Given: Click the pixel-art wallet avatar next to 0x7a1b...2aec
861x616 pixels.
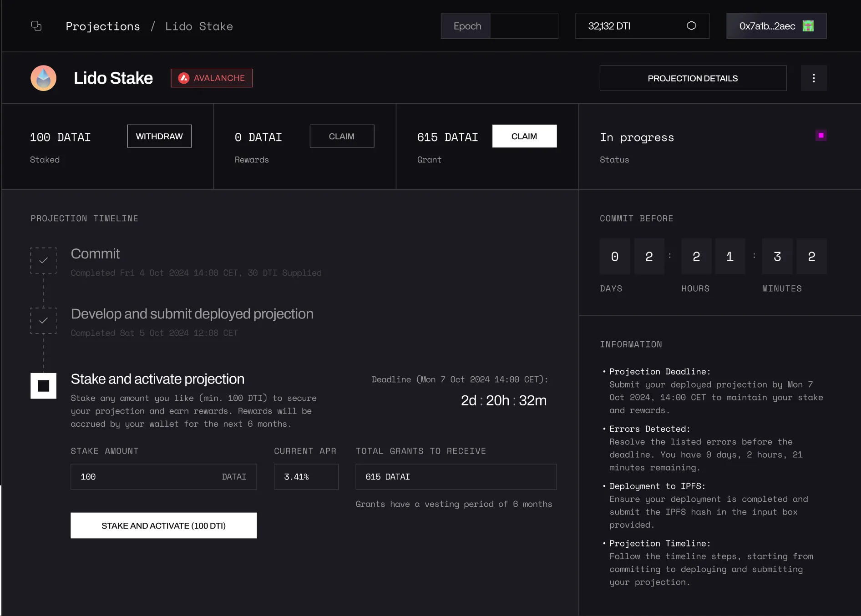Looking at the screenshot, I should point(808,26).
